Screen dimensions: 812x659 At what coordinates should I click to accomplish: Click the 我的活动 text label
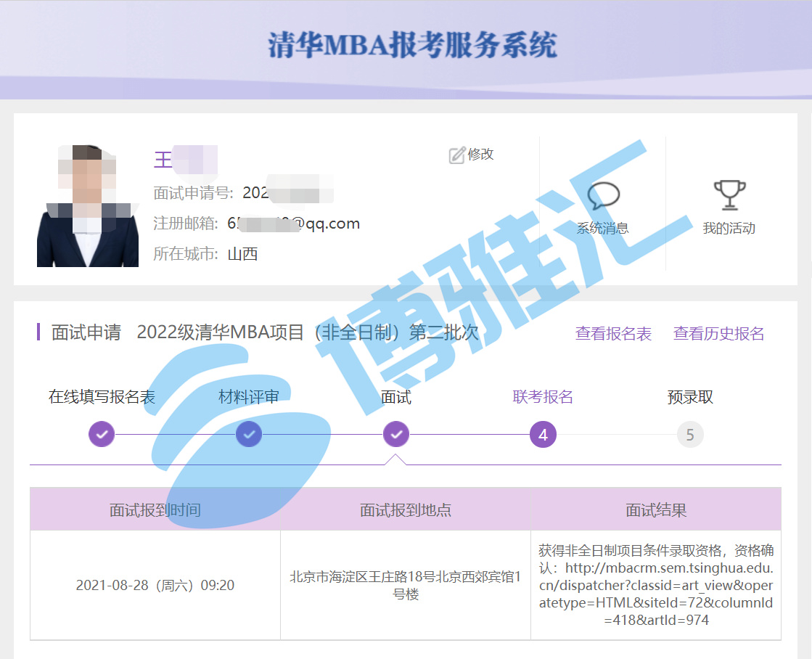click(x=729, y=228)
